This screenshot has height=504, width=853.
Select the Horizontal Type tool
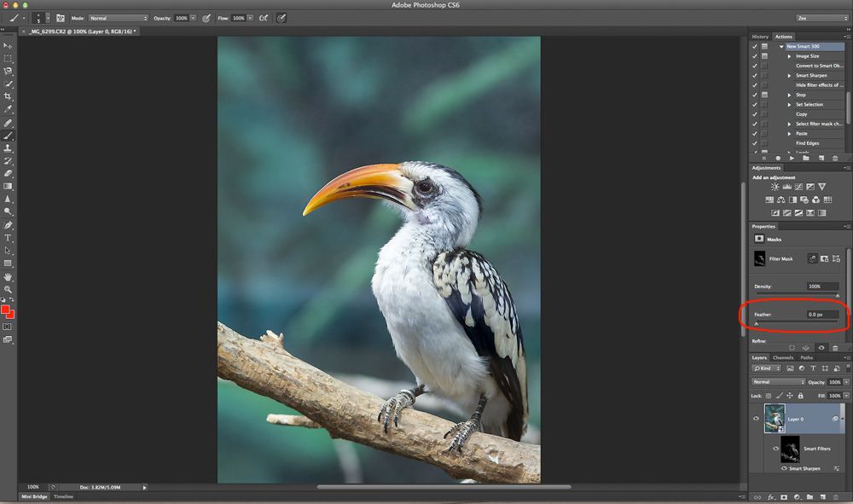[9, 238]
